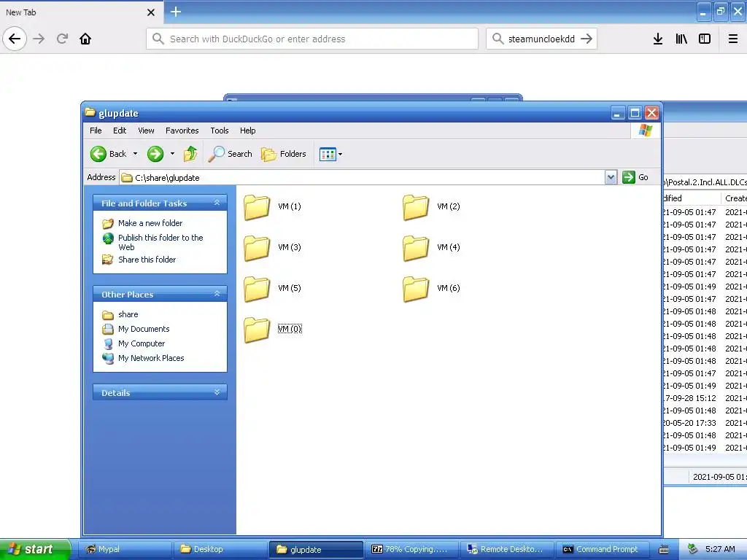
Task: Open the Explorer Search pane
Action: pos(231,154)
